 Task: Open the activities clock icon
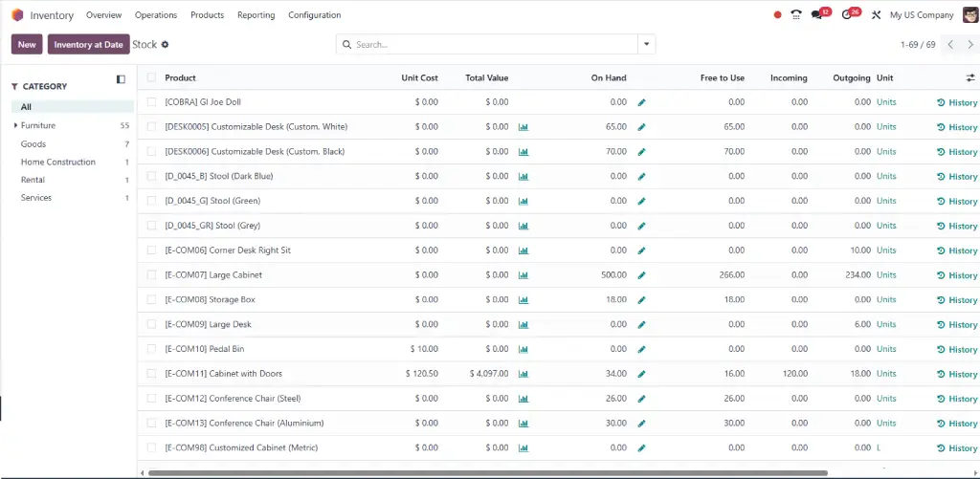[847, 15]
